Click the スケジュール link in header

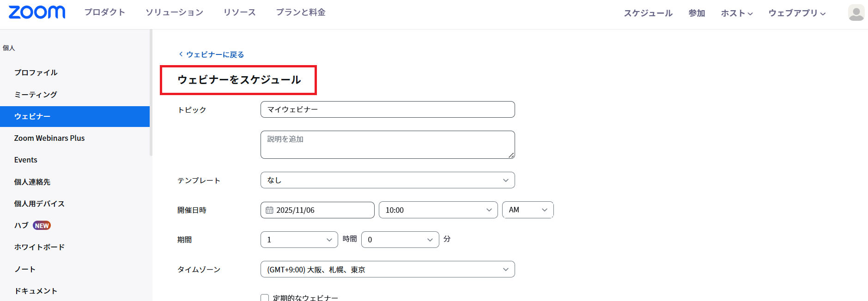click(648, 13)
